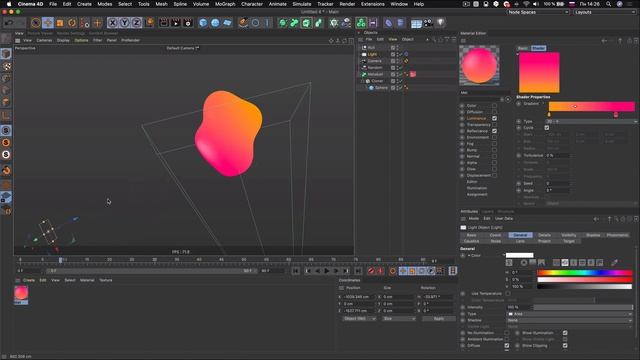The height and width of the screenshot is (360, 640).
Task: Click the pink gradient knot
Action: coord(616,115)
